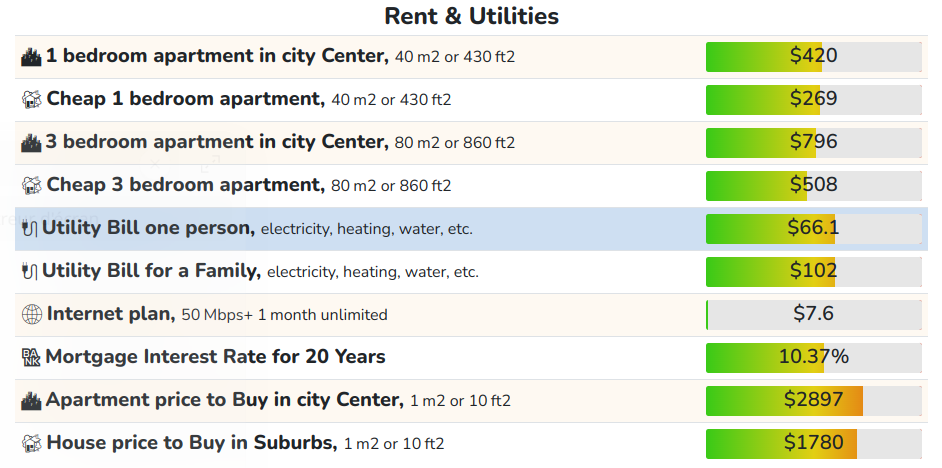Image resolution: width=942 pixels, height=468 pixels.
Task: Click the house icon for House price in Suburbs
Action: pyautogui.click(x=32, y=443)
